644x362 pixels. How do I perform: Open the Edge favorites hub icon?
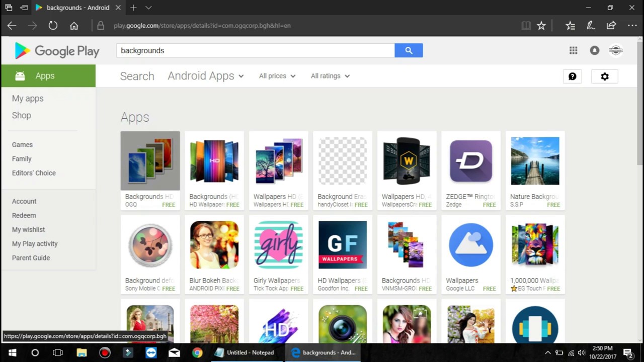[570, 26]
